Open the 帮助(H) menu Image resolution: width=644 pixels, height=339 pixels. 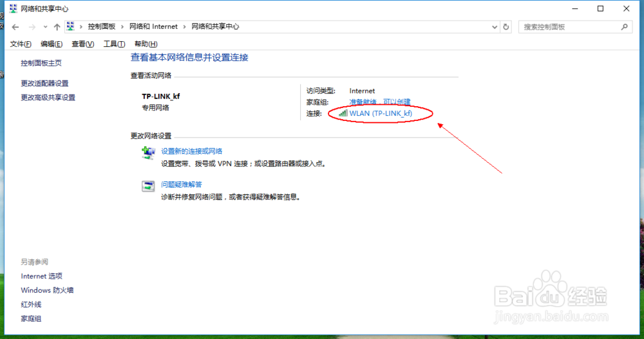point(146,44)
